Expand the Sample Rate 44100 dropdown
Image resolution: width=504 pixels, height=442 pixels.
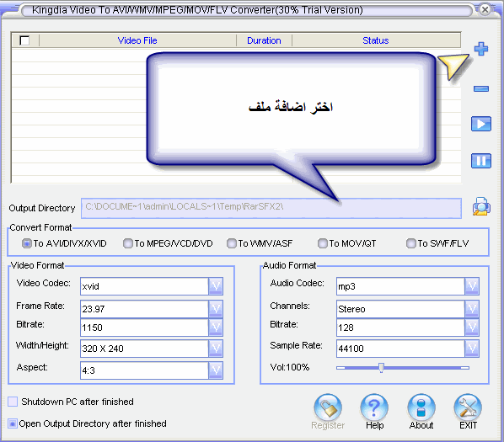[x=472, y=349]
